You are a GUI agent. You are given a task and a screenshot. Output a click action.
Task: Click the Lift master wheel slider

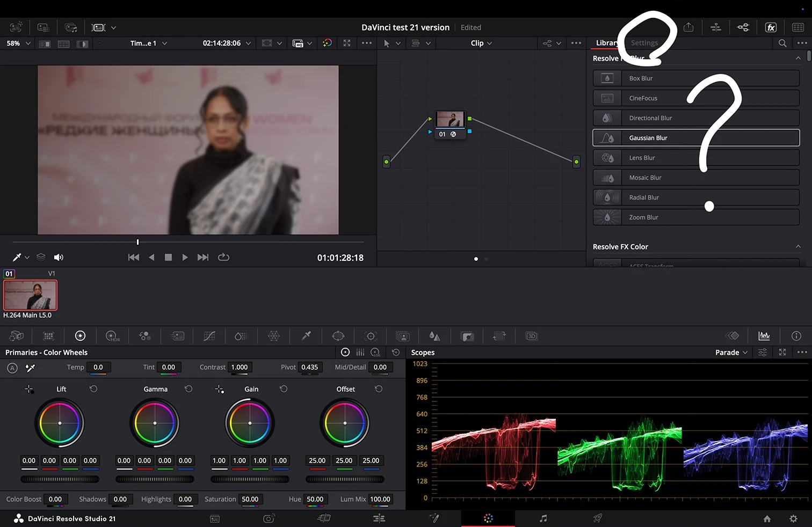tap(60, 479)
